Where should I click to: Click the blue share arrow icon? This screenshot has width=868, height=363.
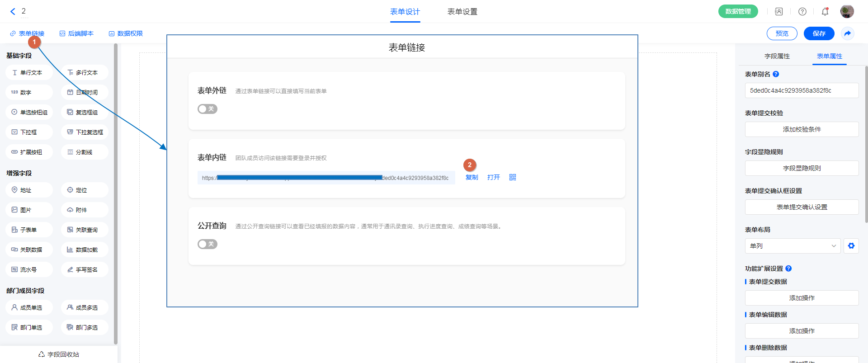847,33
